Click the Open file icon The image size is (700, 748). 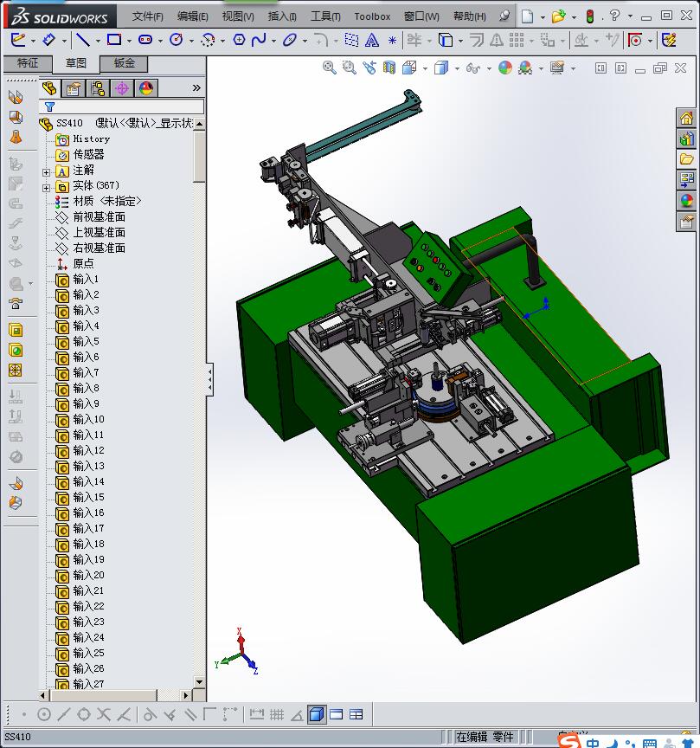[x=558, y=16]
